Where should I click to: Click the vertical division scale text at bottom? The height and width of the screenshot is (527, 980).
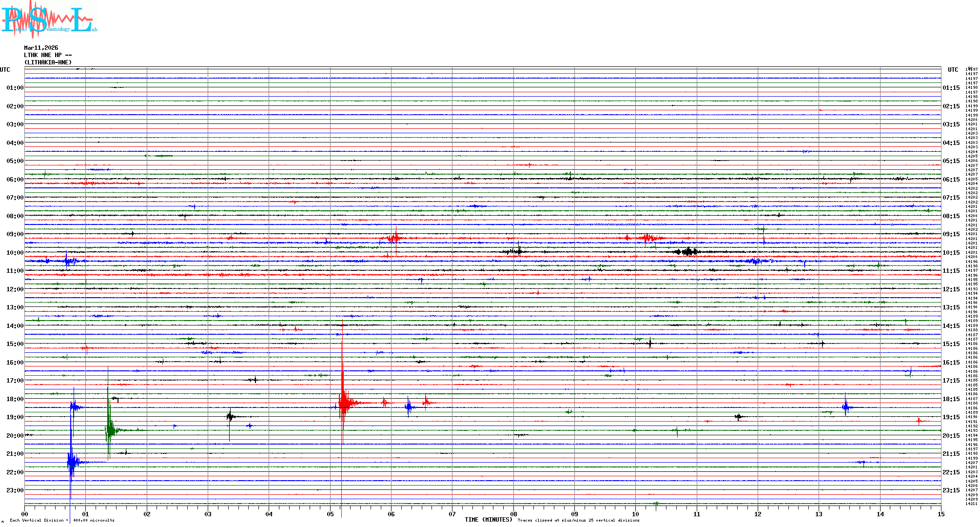(x=62, y=520)
